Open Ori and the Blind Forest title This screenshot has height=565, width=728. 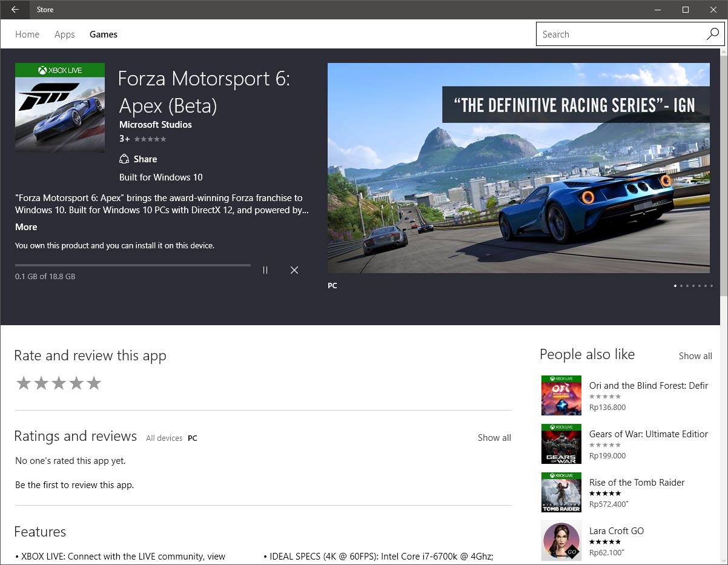(x=649, y=386)
